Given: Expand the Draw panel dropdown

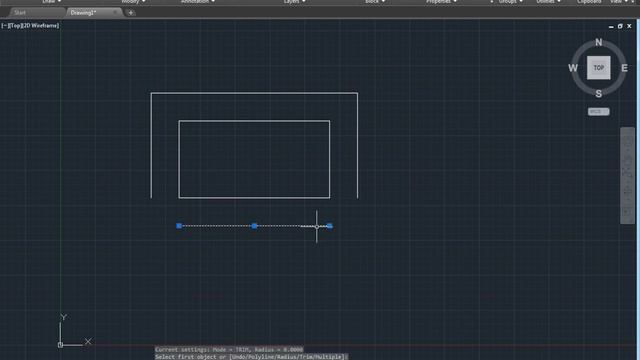Looking at the screenshot, I should click(52, 2).
